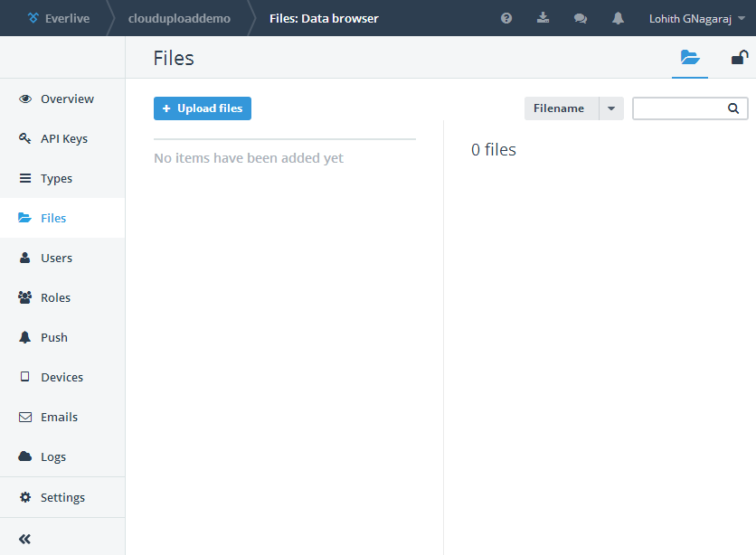Open the Users section

click(x=56, y=259)
